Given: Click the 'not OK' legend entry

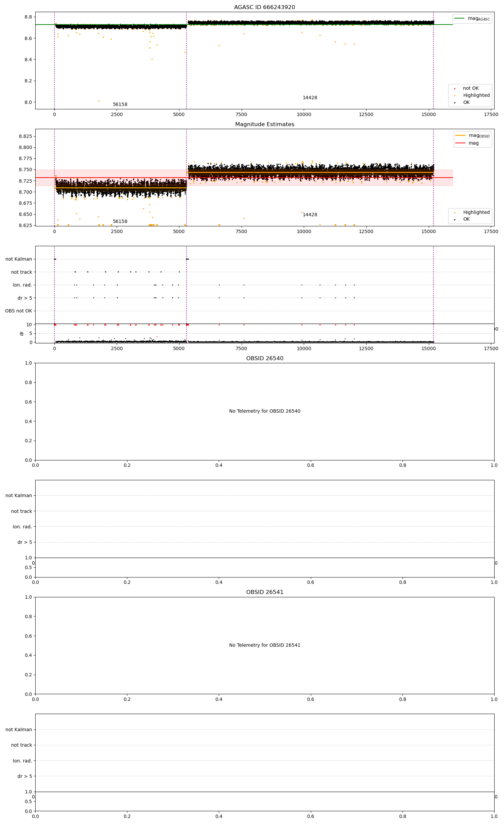Looking at the screenshot, I should pyautogui.click(x=467, y=88).
